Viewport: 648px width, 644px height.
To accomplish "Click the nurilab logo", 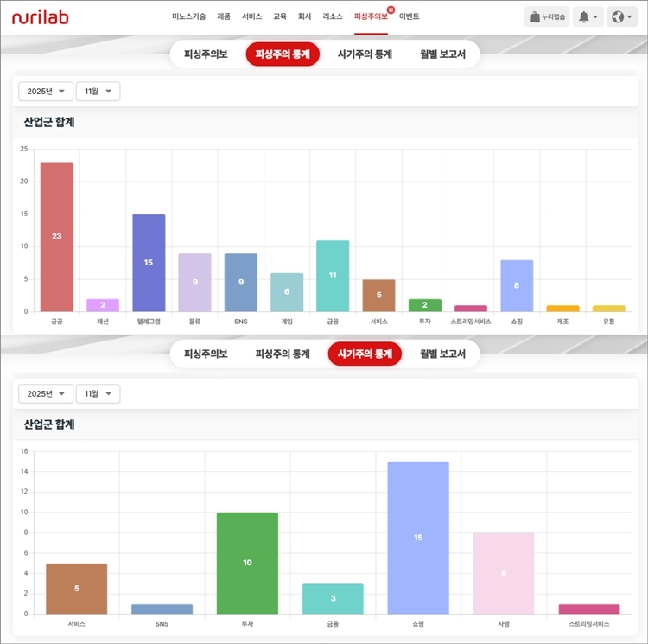I will coord(40,16).
